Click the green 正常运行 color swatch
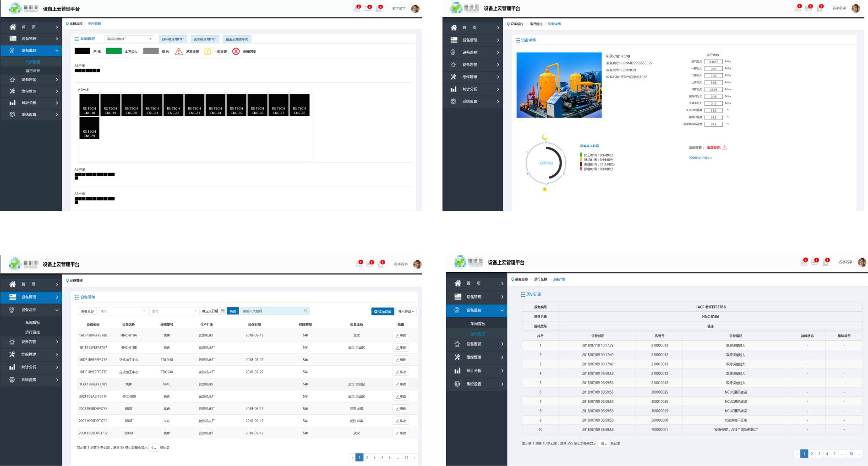The width and height of the screenshot is (868, 466). click(114, 51)
